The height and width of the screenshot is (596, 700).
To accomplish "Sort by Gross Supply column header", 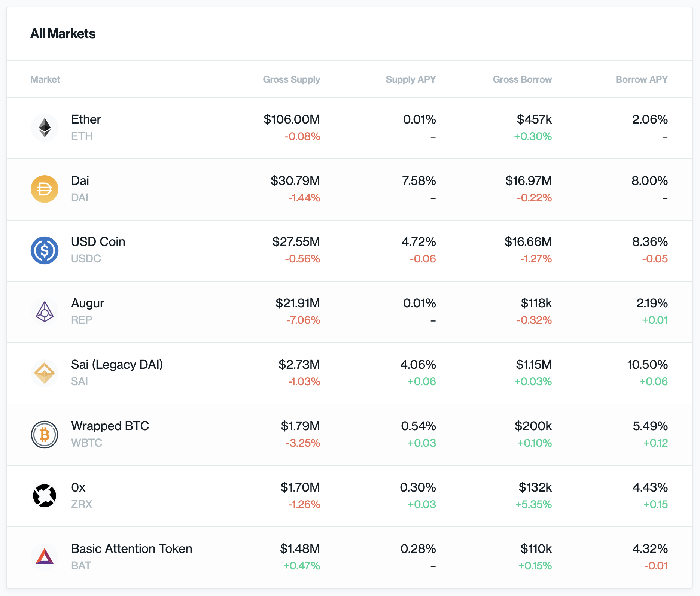I will coord(291,79).
